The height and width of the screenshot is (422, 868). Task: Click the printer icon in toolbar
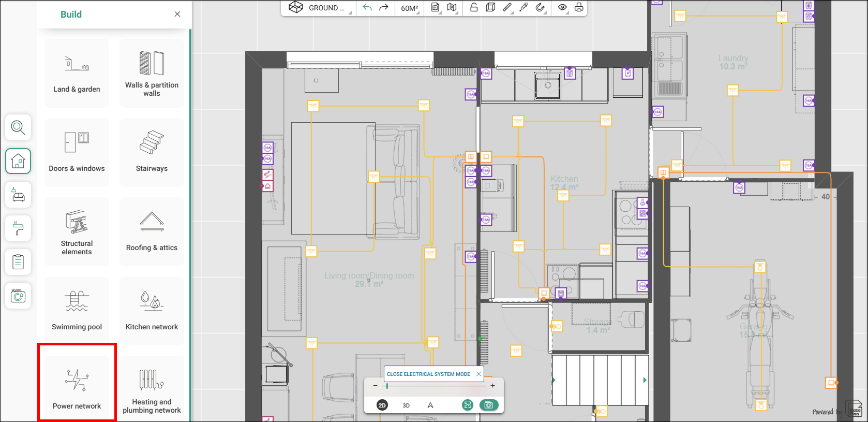pyautogui.click(x=579, y=8)
